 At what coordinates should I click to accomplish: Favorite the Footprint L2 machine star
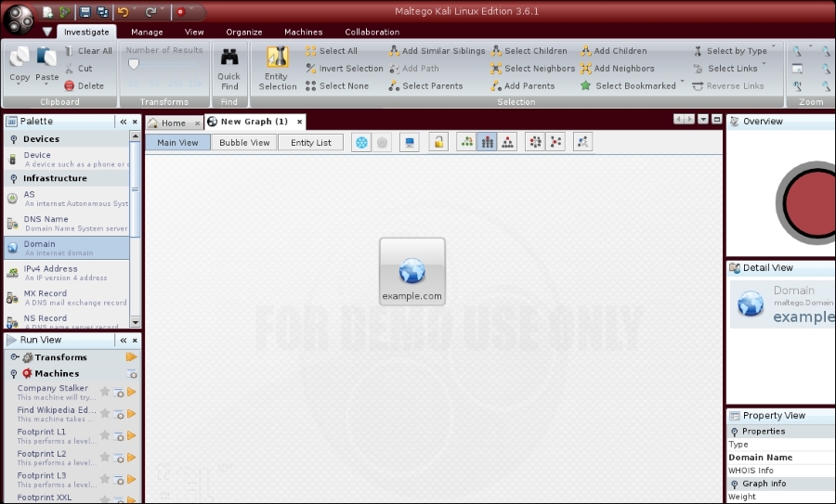pos(105,457)
